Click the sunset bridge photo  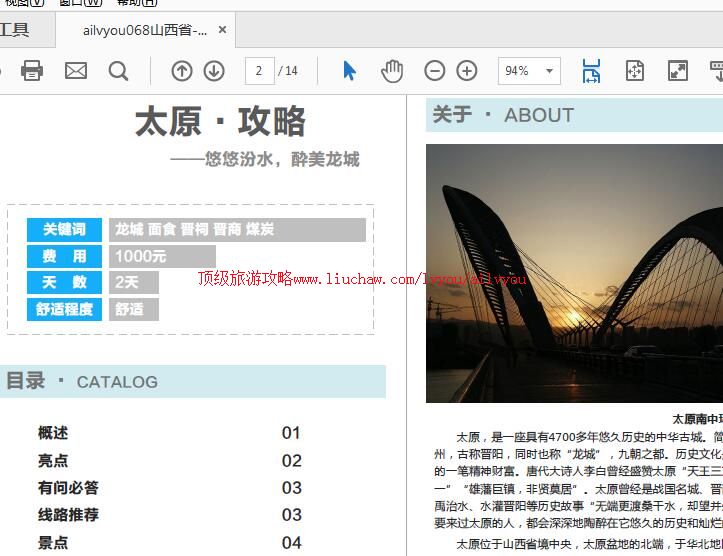(x=574, y=273)
